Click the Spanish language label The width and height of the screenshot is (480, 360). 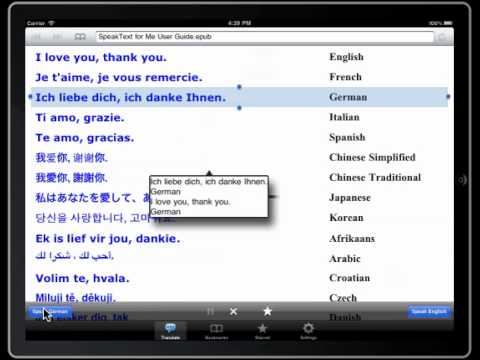(347, 137)
